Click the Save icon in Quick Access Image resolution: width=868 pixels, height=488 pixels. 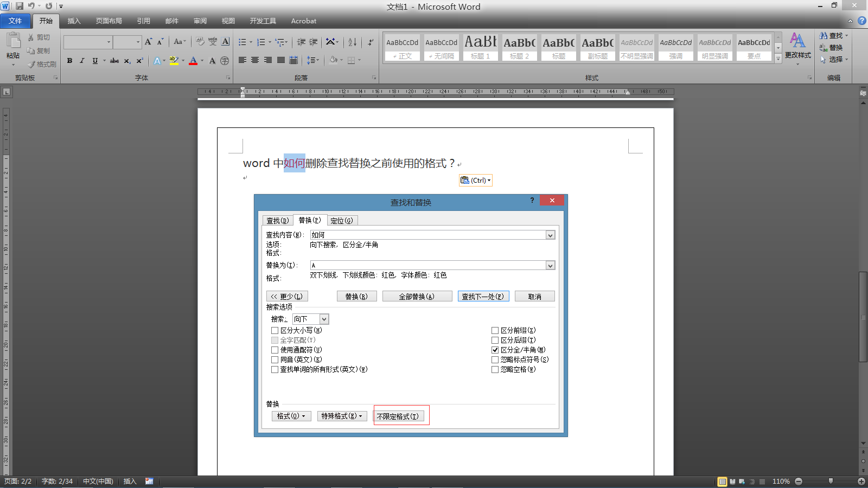click(20, 6)
